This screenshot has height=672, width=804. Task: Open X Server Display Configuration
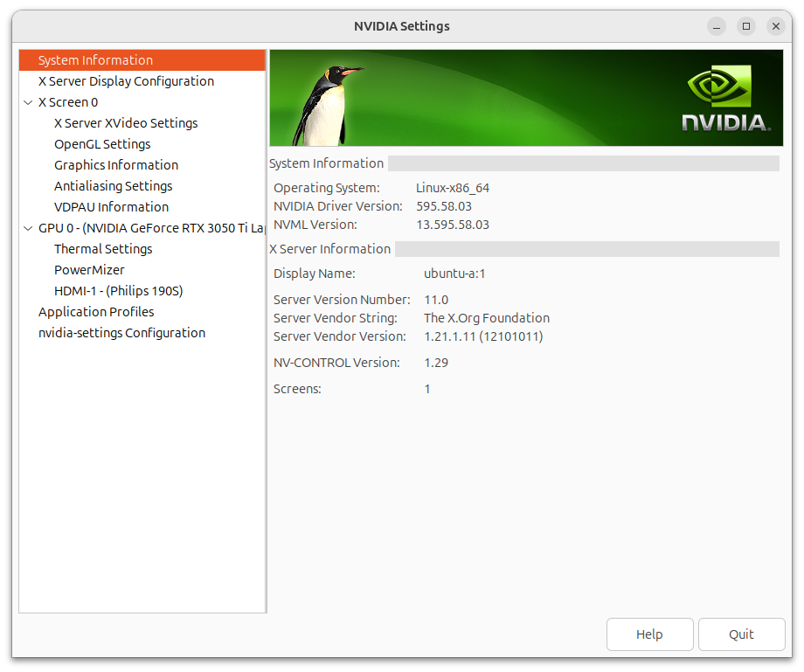coord(126,81)
